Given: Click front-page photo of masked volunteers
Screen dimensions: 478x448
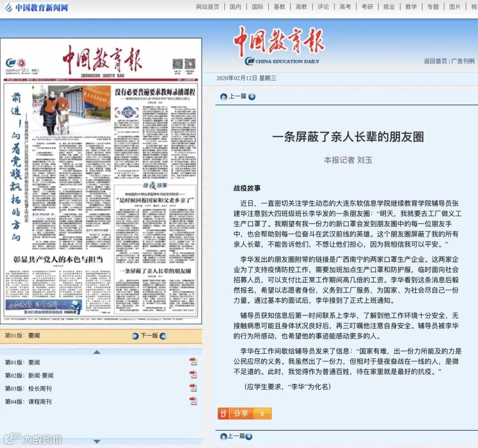Looking at the screenshot, I should [x=71, y=110].
